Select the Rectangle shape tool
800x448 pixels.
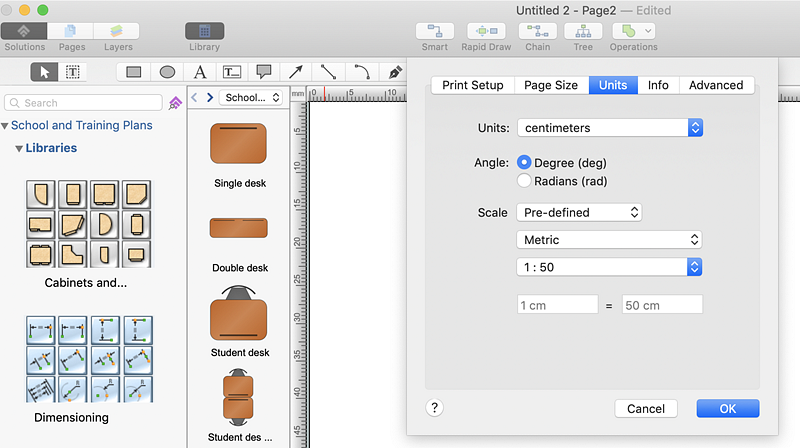[x=133, y=72]
